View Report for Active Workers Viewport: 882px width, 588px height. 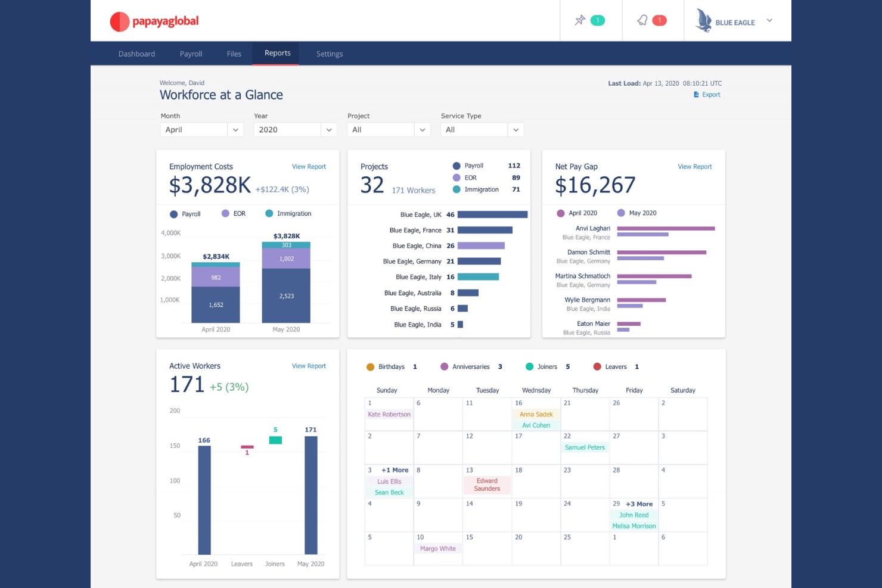coord(309,366)
